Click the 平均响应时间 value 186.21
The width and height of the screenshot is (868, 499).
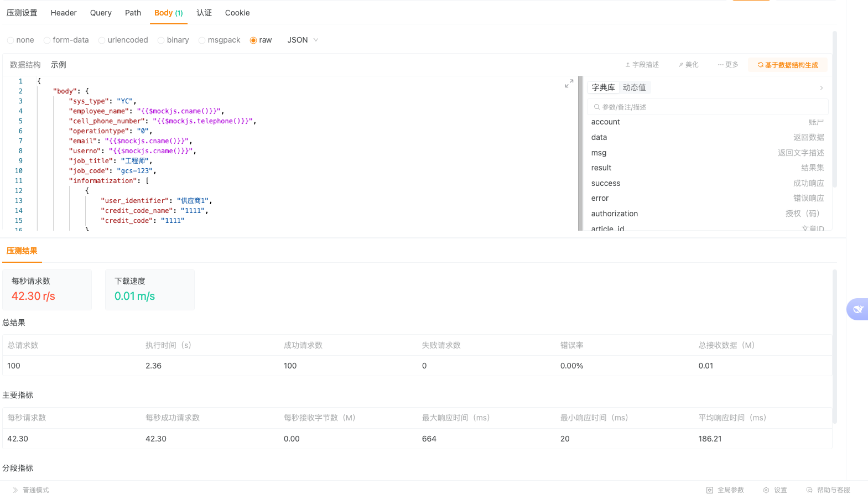(x=710, y=439)
